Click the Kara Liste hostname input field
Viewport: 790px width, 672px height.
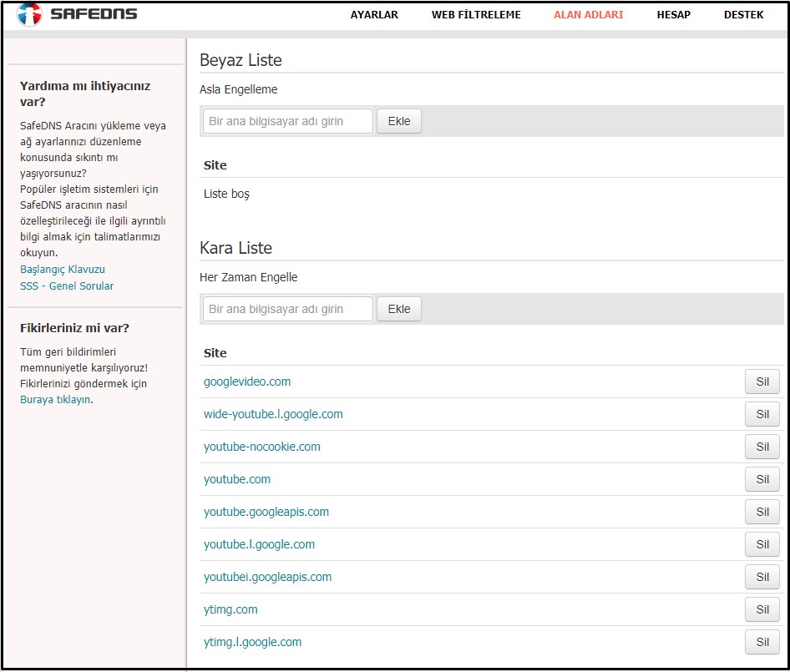click(288, 309)
